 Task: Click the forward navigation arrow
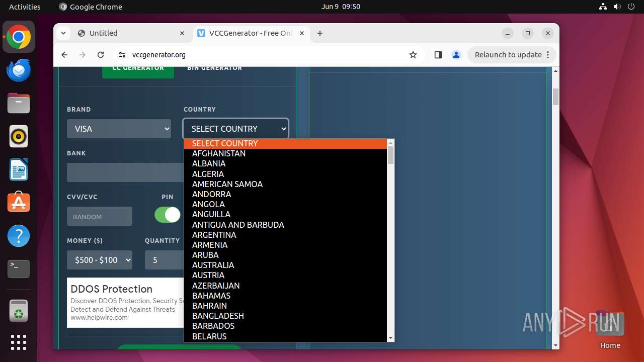coord(83,55)
